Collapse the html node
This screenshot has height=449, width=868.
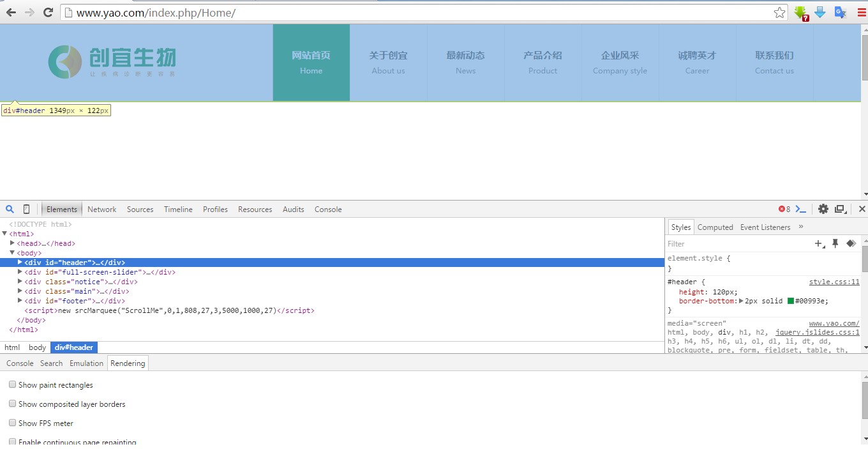click(4, 234)
